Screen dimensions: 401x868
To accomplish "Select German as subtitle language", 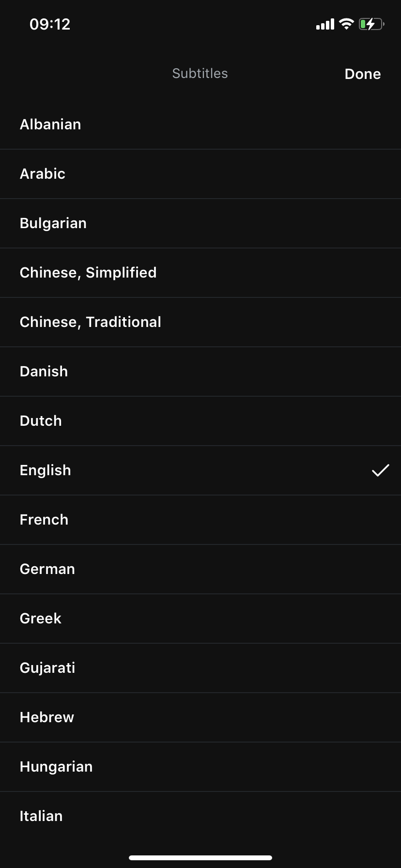I will coord(200,569).
